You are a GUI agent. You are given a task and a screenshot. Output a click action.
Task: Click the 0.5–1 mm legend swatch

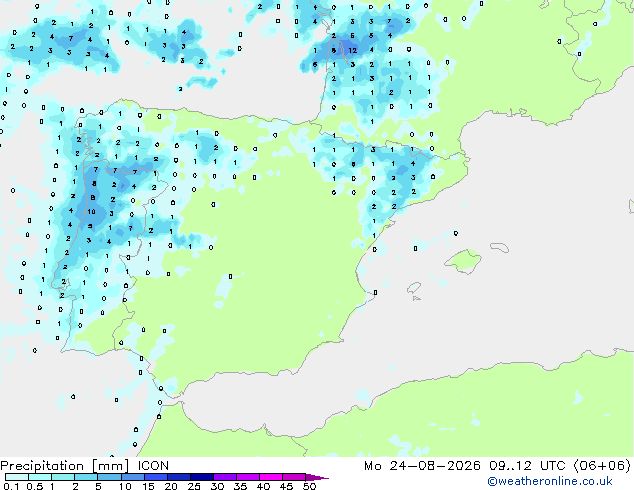(x=40, y=477)
